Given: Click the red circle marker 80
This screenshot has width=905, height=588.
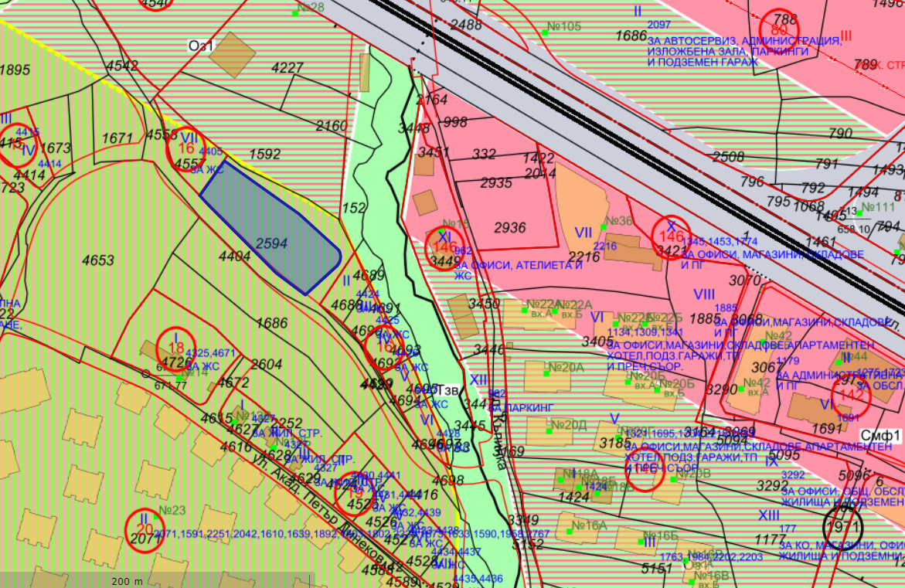Looking at the screenshot, I should point(784,25).
